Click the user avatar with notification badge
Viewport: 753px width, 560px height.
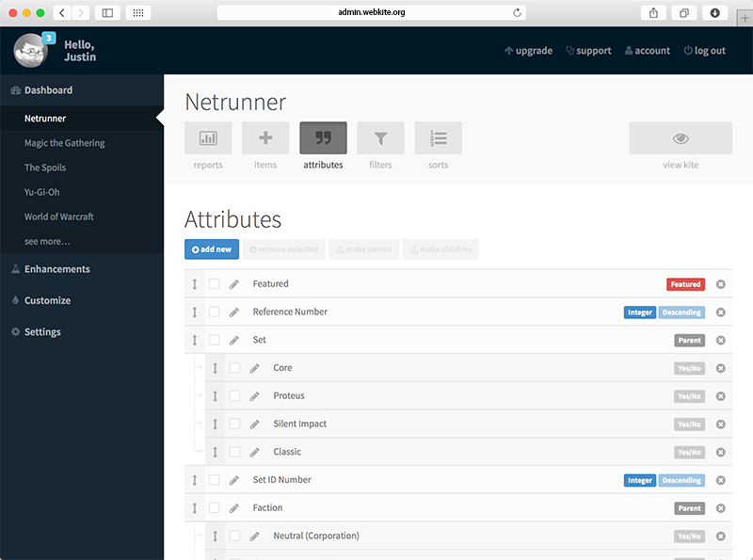click(x=33, y=51)
